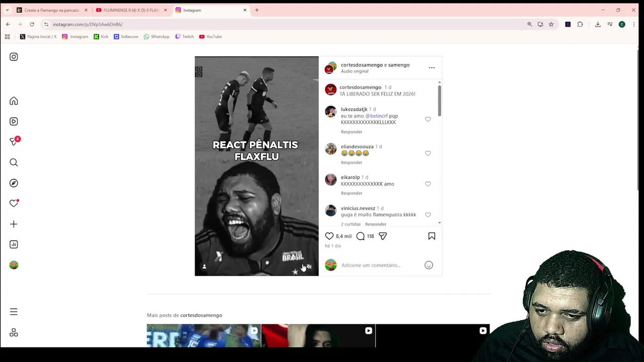Open a new browser tab

[257, 10]
